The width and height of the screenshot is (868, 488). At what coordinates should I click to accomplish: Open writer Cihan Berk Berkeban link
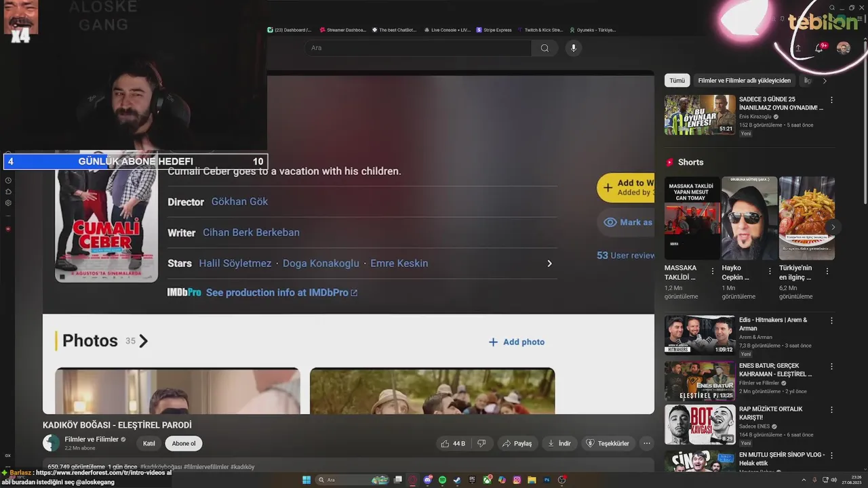click(x=251, y=232)
